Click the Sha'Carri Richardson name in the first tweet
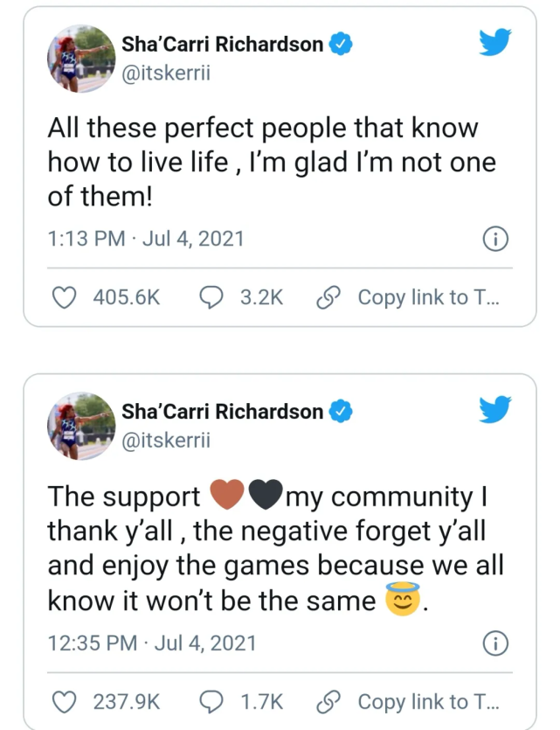The height and width of the screenshot is (730, 560). pos(222,45)
